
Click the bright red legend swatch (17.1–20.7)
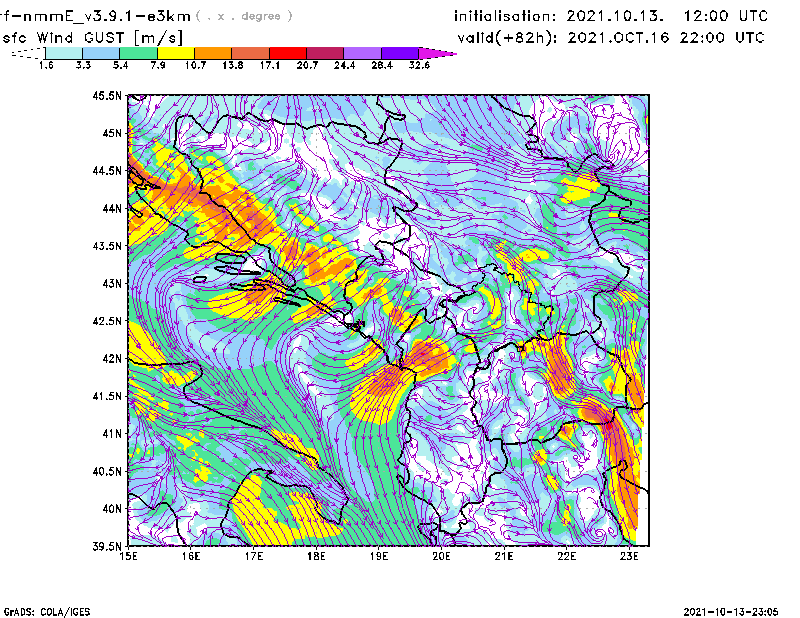pos(288,53)
